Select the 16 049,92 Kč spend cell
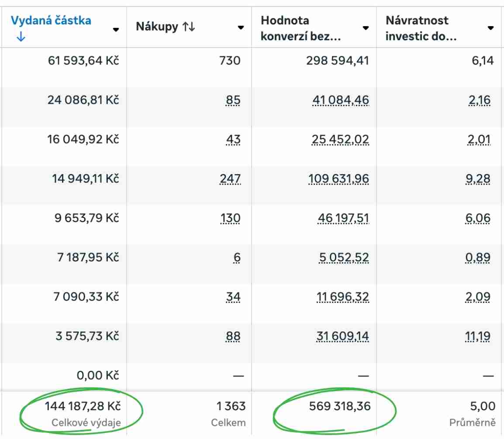Viewport: 504px width, 439px height. [83, 139]
